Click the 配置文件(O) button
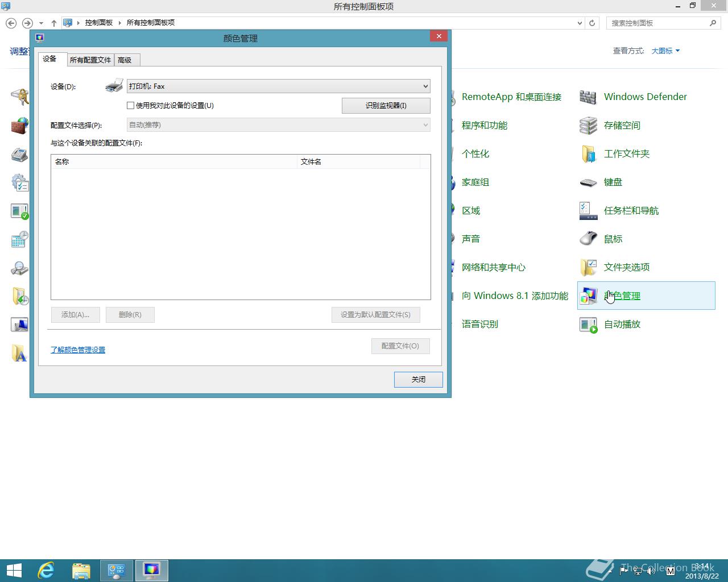 (x=400, y=346)
